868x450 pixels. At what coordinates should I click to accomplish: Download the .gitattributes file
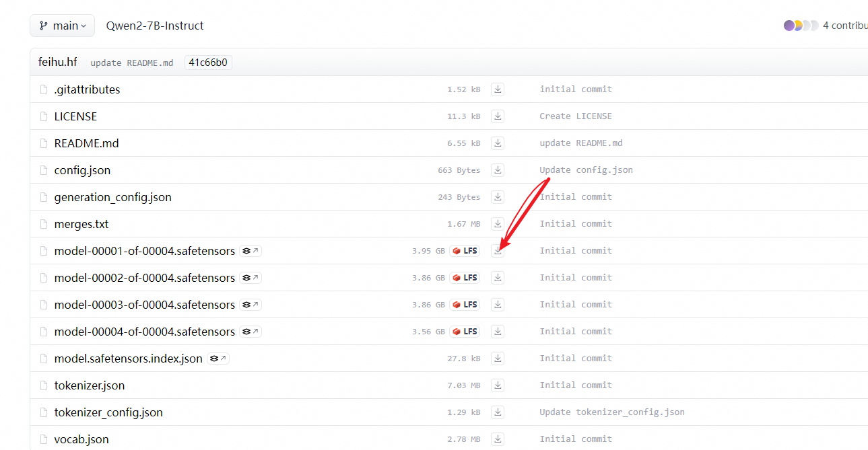pos(498,89)
